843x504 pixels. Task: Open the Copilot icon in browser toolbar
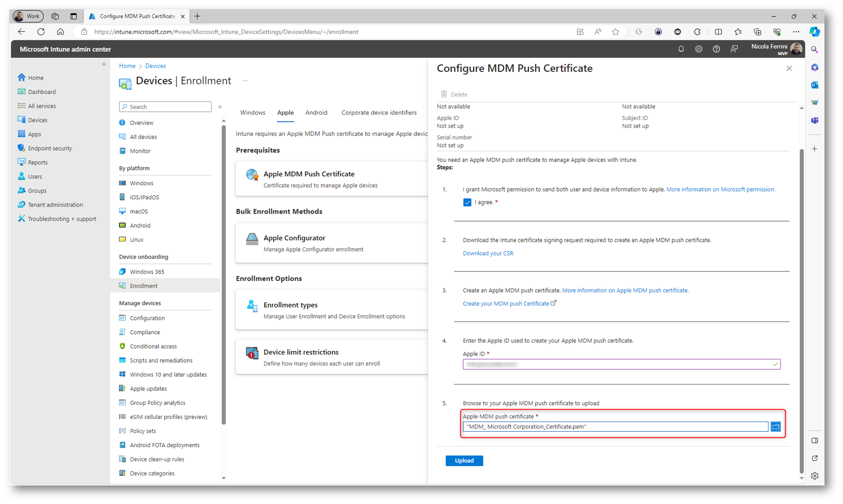(x=814, y=32)
